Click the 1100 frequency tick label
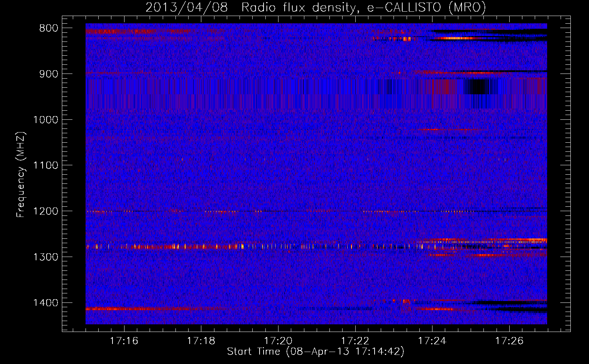589x364 pixels. 46,166
